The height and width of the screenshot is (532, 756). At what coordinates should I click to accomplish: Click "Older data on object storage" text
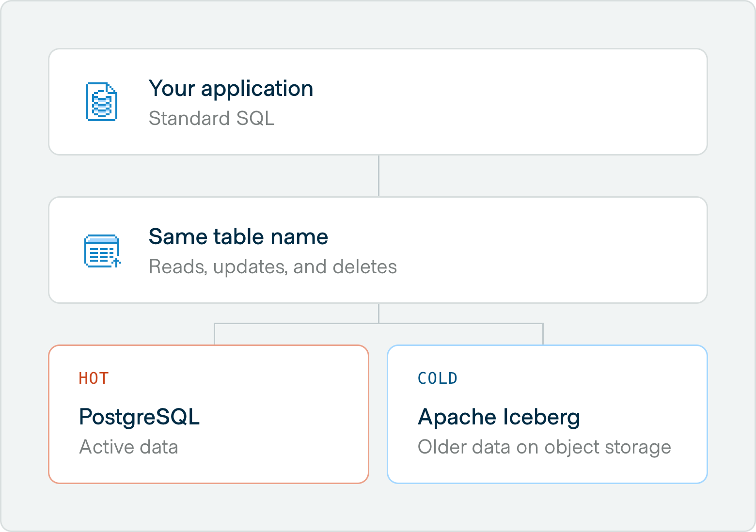[545, 447]
